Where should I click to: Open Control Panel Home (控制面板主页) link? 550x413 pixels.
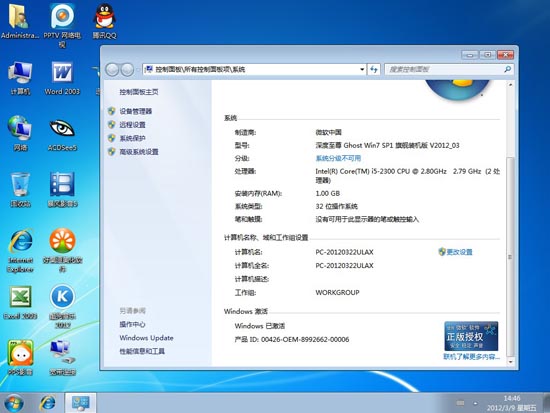pyautogui.click(x=139, y=92)
